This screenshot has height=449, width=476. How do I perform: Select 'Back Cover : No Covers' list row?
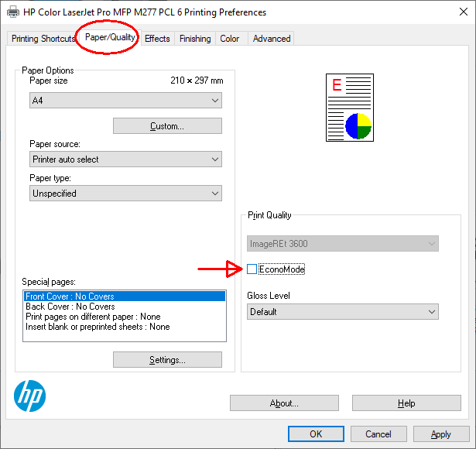coord(125,307)
